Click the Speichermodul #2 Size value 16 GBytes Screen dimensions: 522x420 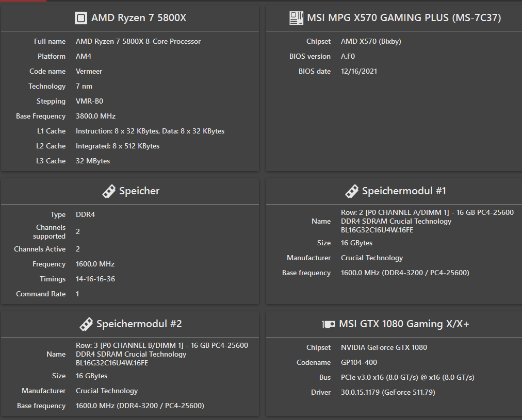click(91, 376)
